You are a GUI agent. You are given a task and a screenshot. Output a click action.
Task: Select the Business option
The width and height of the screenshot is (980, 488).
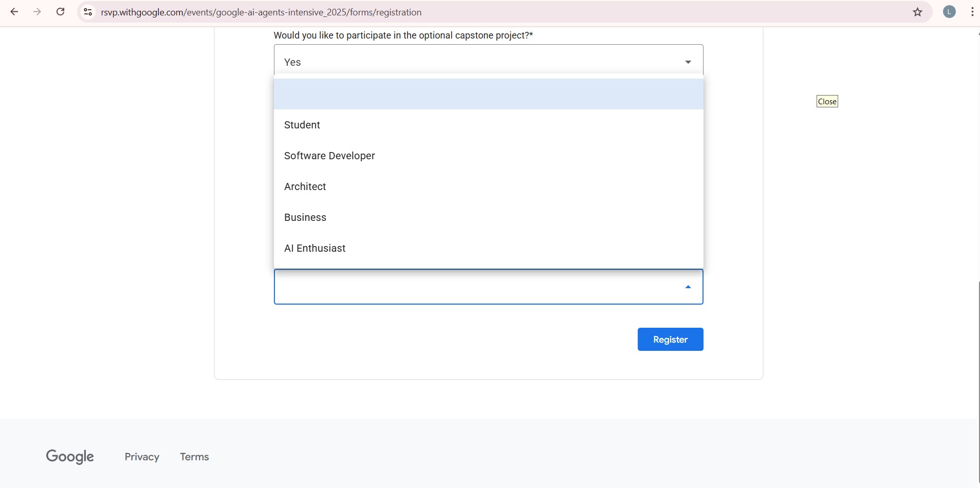[x=305, y=217]
